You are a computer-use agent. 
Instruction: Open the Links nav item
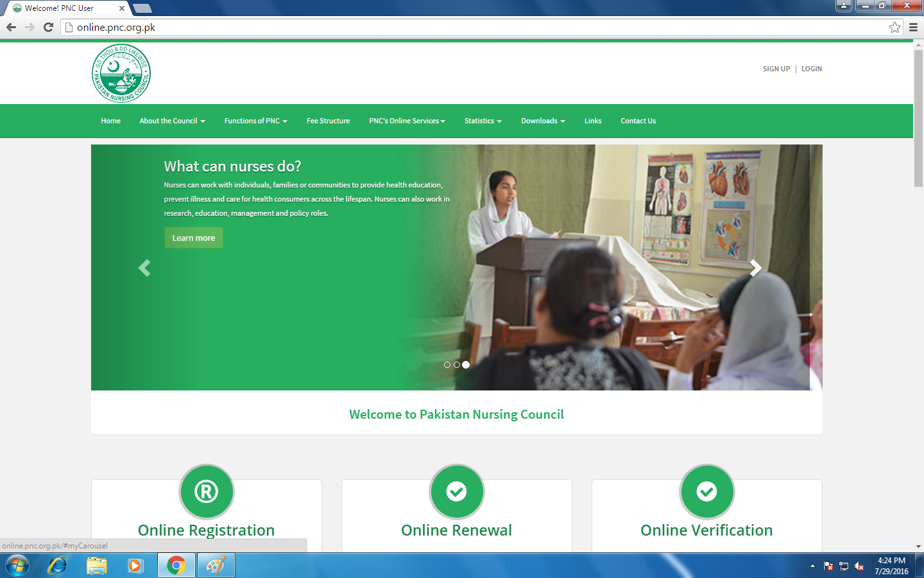(x=593, y=121)
